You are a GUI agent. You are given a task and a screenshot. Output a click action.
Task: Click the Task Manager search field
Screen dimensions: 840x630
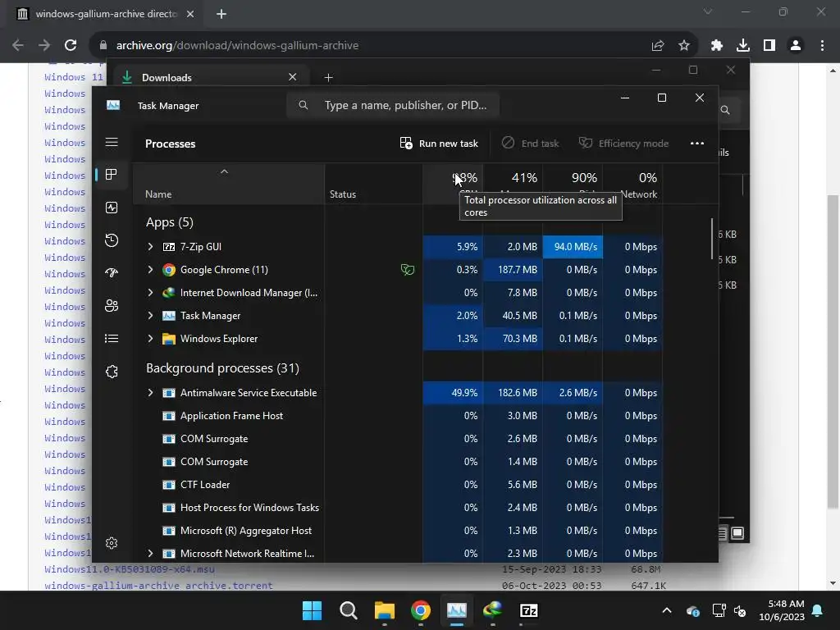pos(393,106)
